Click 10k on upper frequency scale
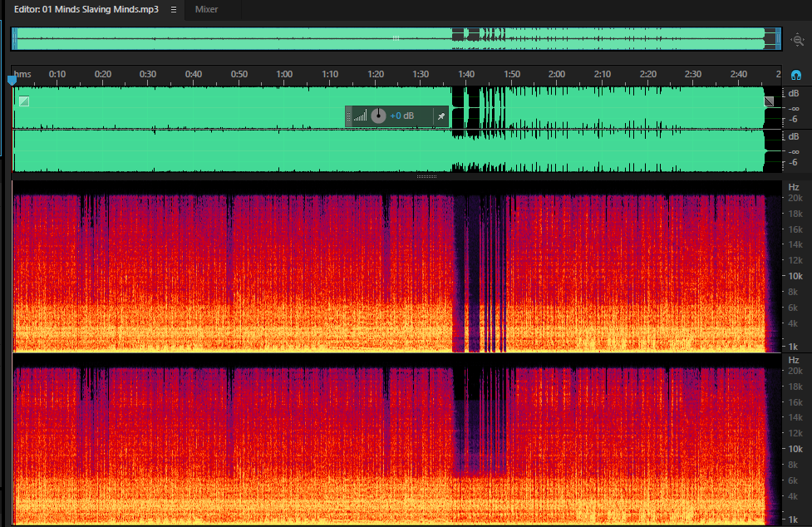 click(x=795, y=276)
